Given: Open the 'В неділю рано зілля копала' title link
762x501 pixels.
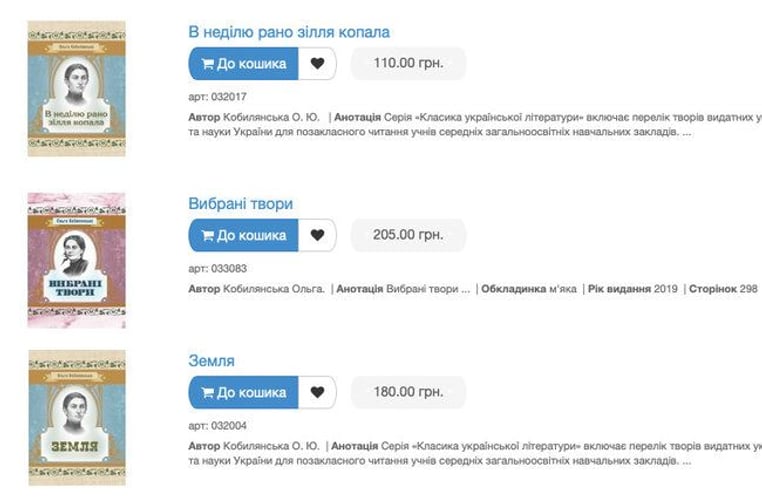Looking at the screenshot, I should (289, 32).
